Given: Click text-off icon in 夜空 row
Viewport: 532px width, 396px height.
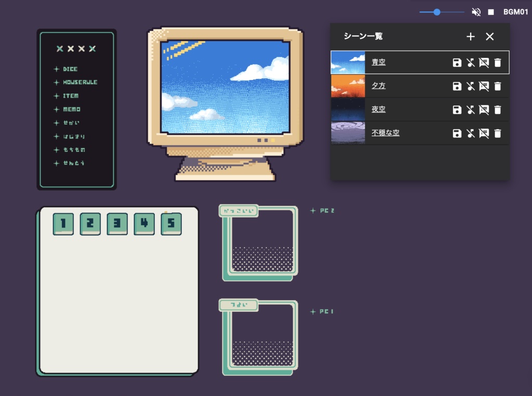Looking at the screenshot, I should coord(484,110).
